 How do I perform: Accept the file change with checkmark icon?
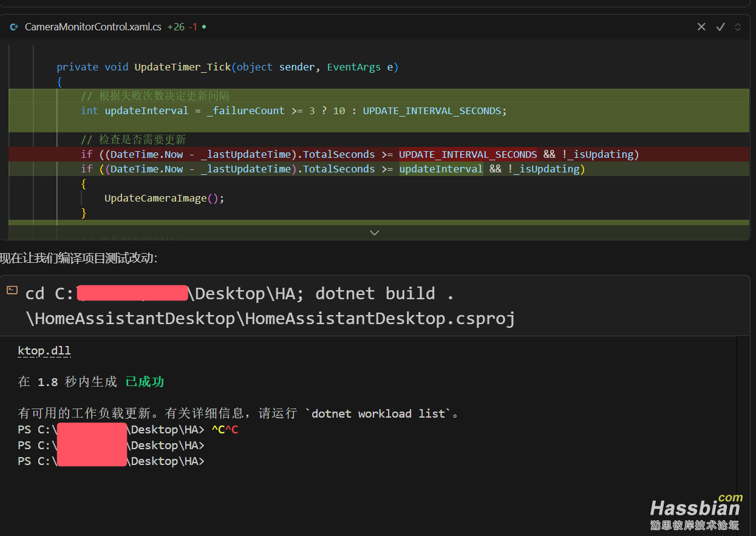click(721, 27)
